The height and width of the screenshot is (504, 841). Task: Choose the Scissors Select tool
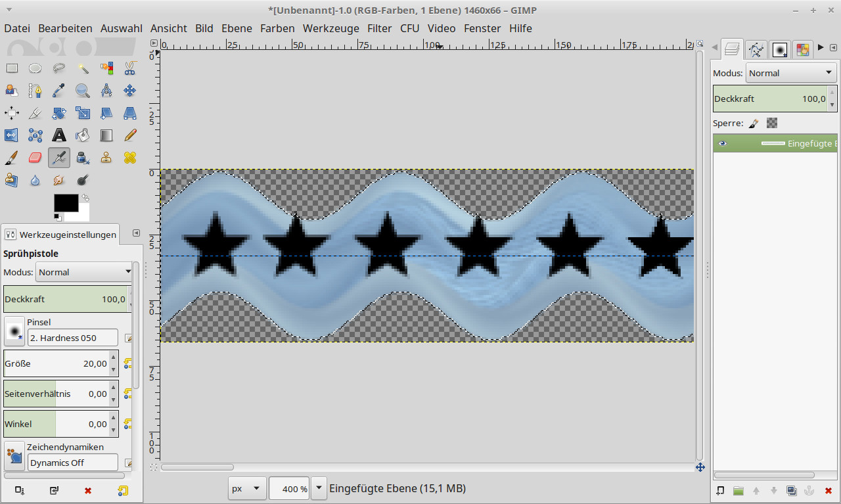click(130, 68)
